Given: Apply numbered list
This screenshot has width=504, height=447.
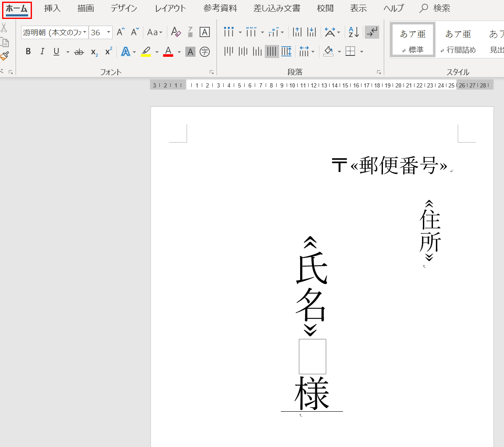Looking at the screenshot, I should 251,32.
